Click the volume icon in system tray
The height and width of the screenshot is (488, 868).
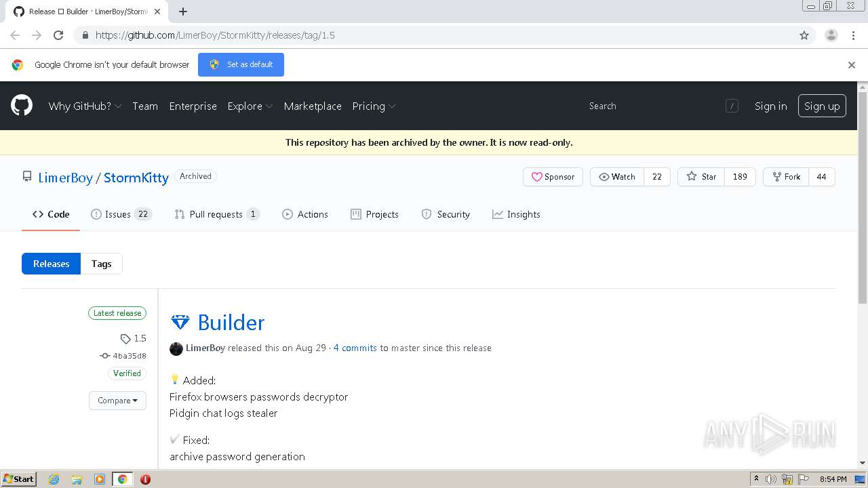tap(771, 479)
